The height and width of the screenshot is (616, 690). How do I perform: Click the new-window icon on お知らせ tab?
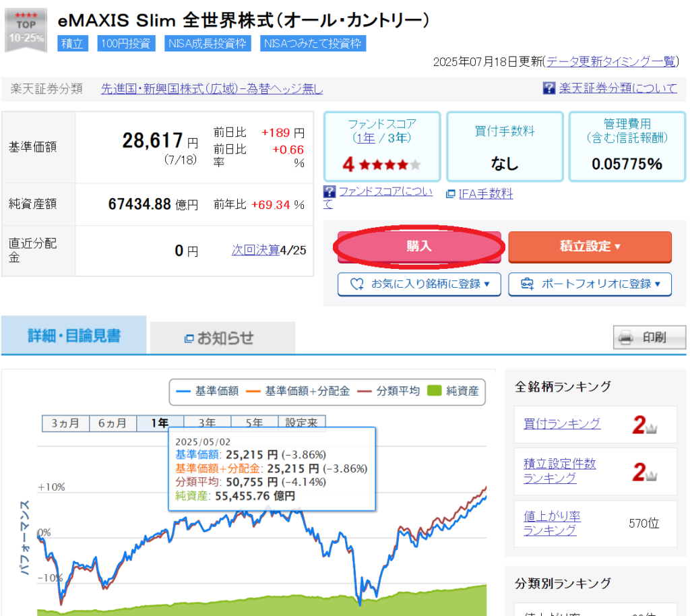189,338
